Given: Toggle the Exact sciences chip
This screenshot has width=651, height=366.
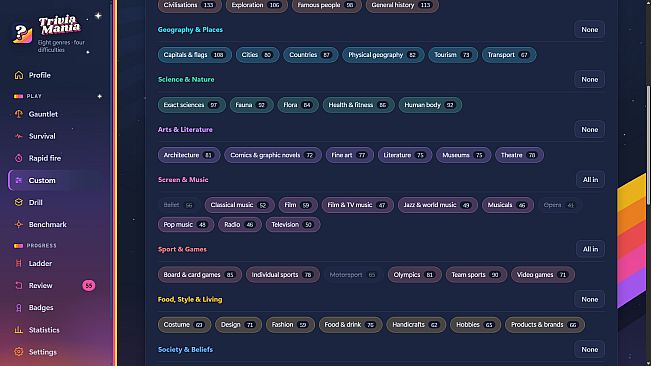Looking at the screenshot, I should [x=191, y=105].
